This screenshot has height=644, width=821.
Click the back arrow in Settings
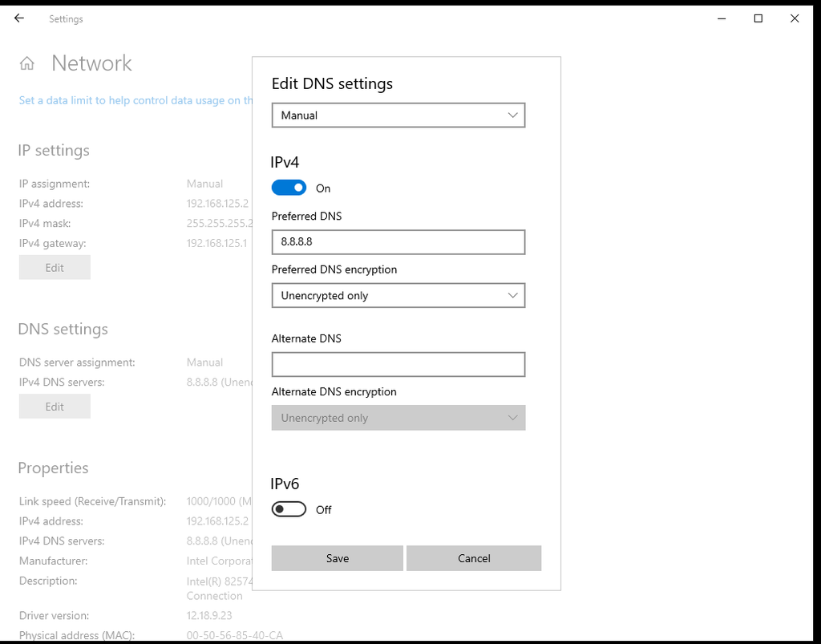19,18
